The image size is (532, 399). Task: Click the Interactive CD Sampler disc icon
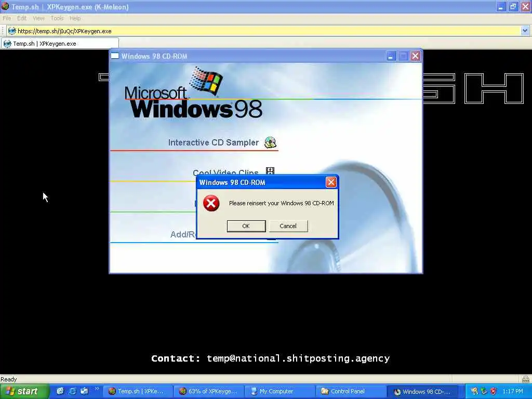[x=270, y=142]
